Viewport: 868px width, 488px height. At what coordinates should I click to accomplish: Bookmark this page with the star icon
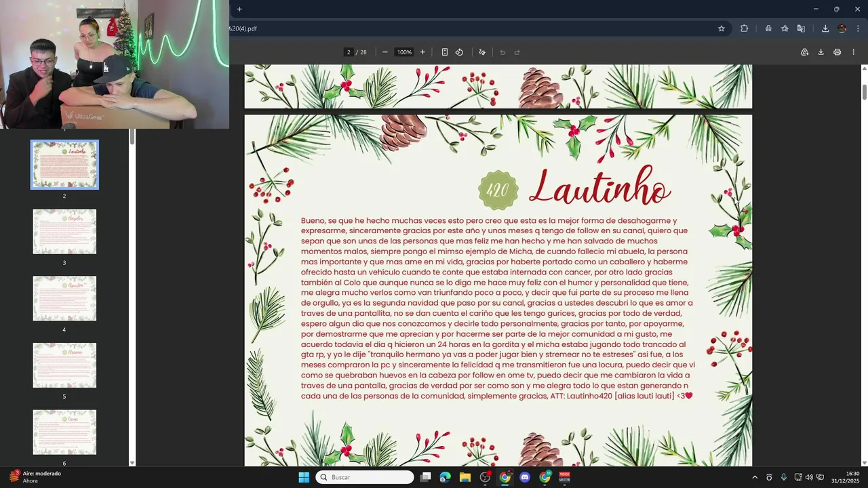coord(722,28)
